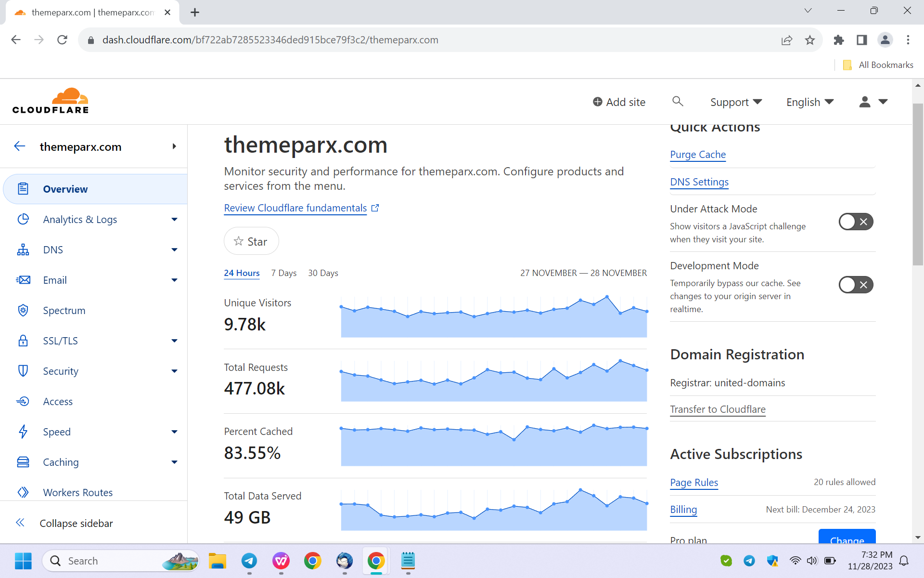Toggle Under Attack Mode switch

[856, 222]
